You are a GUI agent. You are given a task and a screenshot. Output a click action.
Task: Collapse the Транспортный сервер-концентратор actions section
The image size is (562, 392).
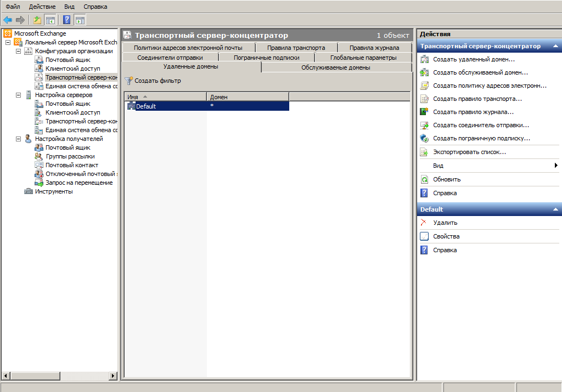click(555, 46)
